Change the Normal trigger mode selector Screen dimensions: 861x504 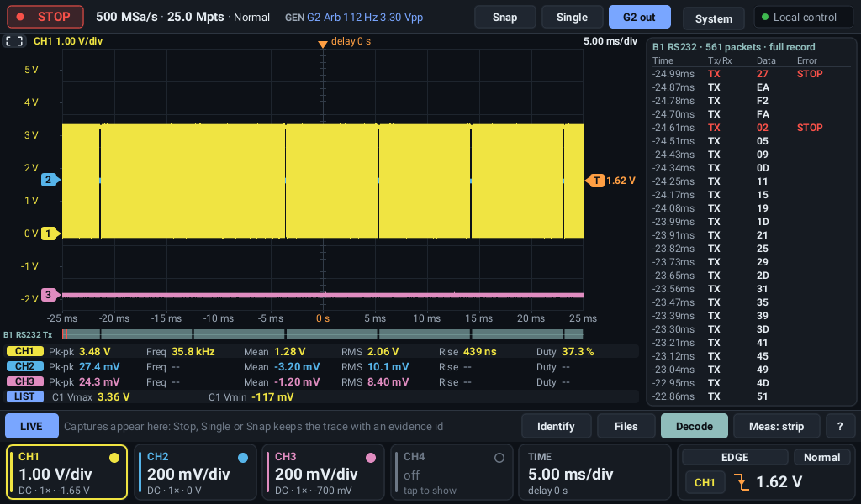click(x=822, y=457)
